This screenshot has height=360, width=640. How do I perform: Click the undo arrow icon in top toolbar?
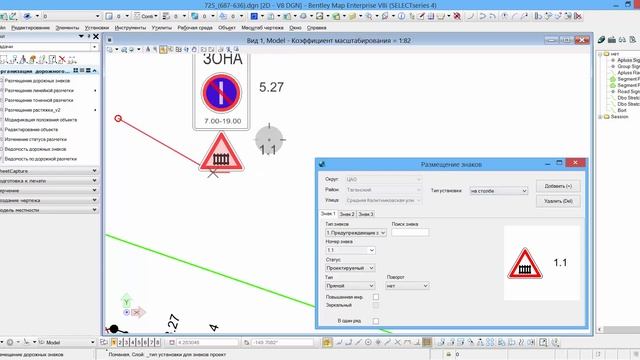tap(483, 16)
